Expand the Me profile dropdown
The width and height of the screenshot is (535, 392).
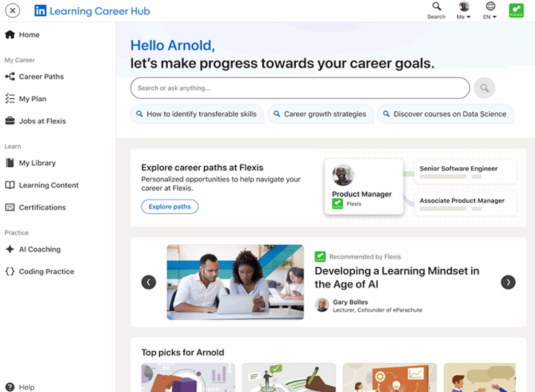463,10
